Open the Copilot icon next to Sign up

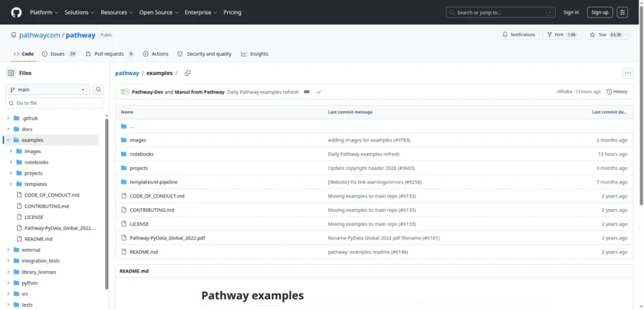(623, 12)
